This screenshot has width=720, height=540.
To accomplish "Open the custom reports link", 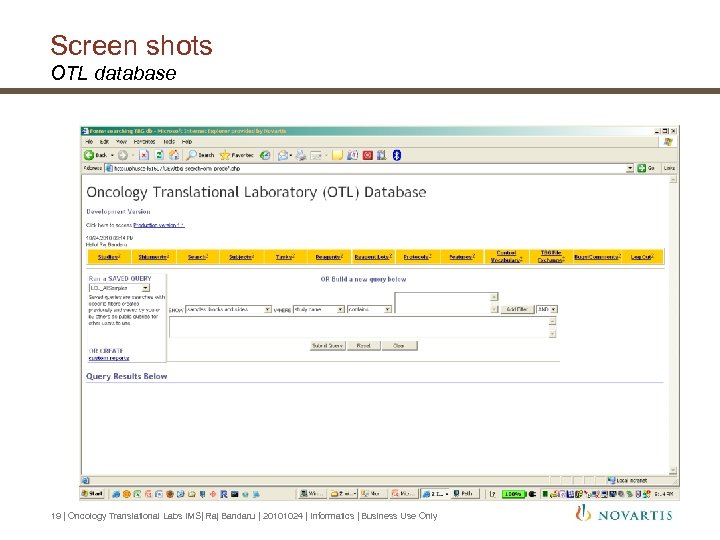I will click(109, 358).
